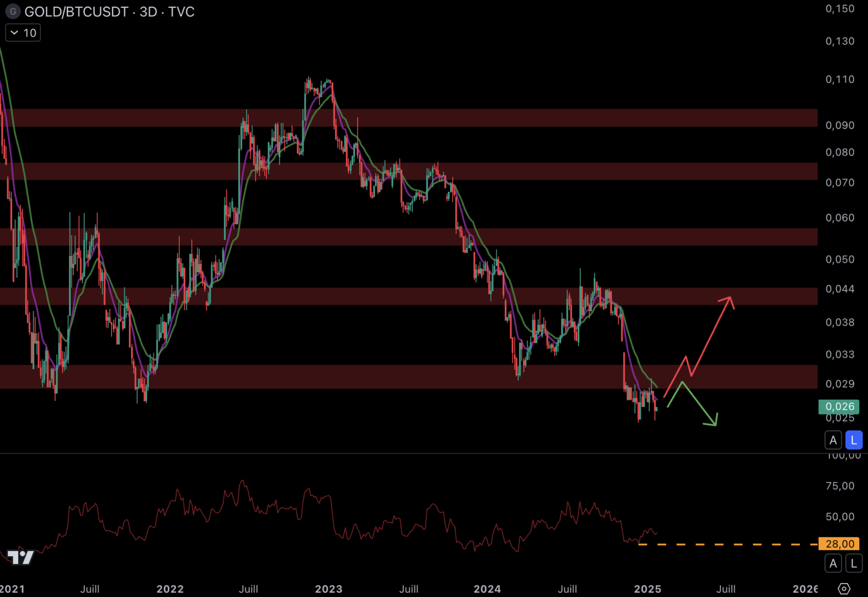Click the current price label 0,026
This screenshot has width=868, height=597.
click(x=839, y=407)
